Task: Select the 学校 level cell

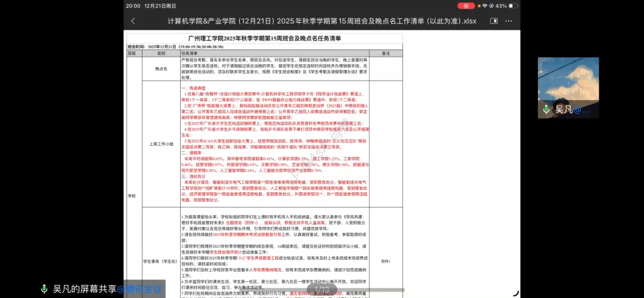Action: (132, 195)
